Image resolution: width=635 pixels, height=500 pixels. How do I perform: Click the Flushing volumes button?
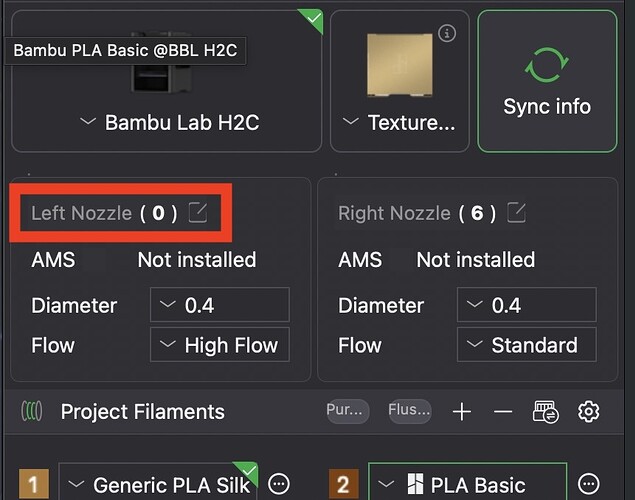tap(410, 411)
